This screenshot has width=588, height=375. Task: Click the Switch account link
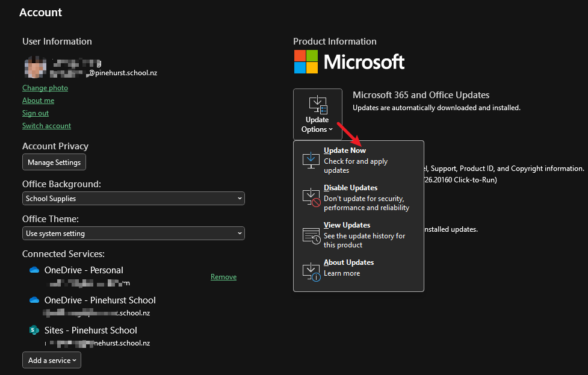point(46,126)
